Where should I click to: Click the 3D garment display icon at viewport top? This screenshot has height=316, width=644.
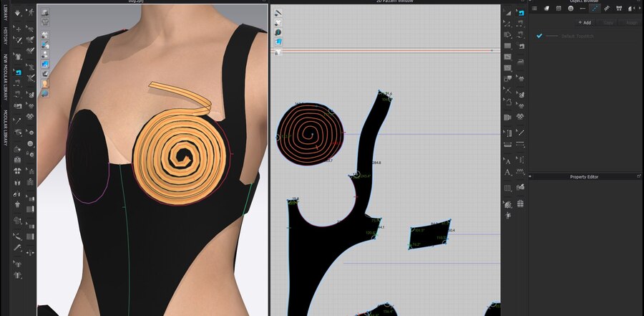click(45, 13)
